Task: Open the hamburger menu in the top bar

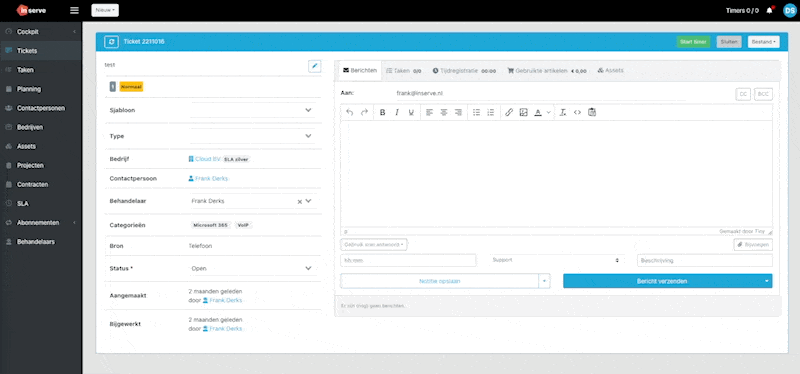Action: point(74,10)
